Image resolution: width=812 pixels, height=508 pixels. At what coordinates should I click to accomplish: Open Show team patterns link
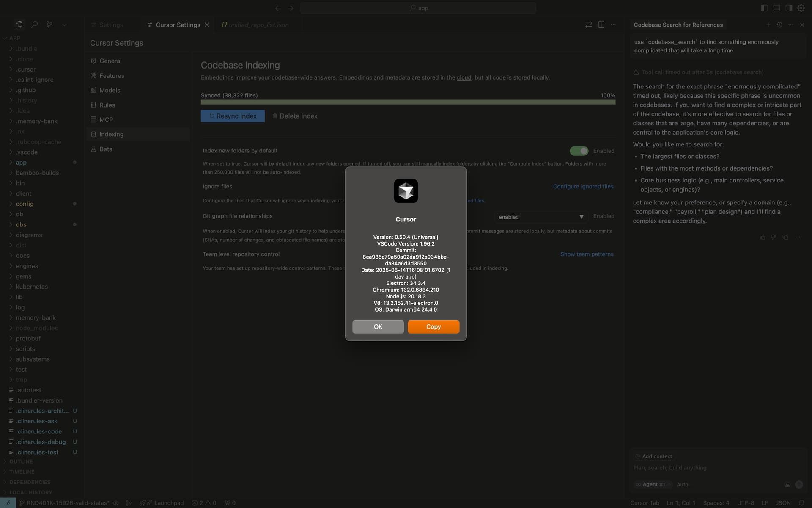587,254
